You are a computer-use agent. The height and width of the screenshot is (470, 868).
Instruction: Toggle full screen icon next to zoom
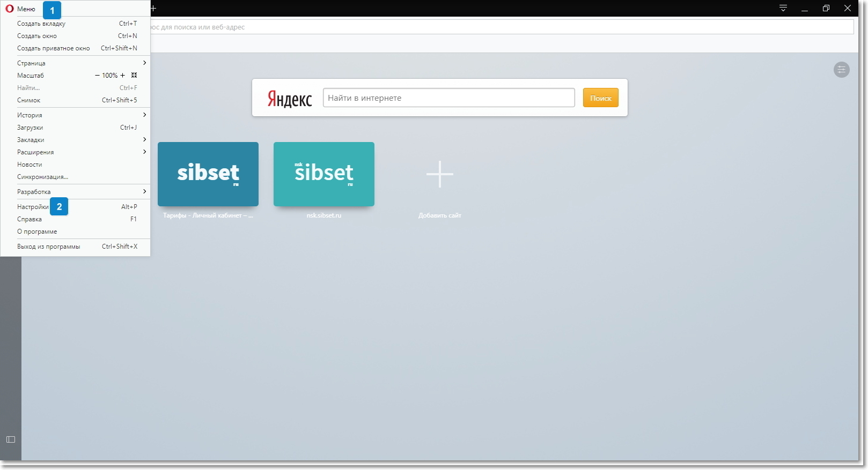pos(134,76)
